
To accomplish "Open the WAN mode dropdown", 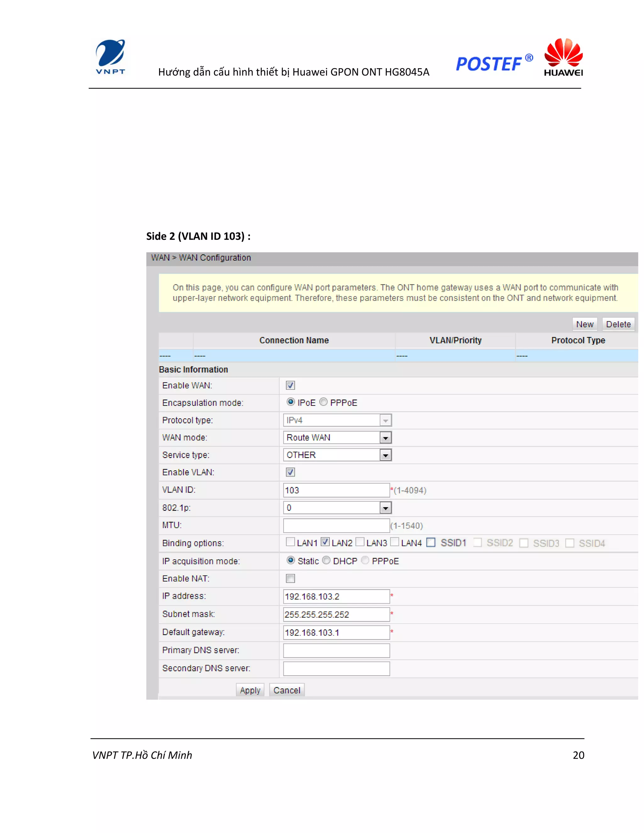I will (x=337, y=438).
